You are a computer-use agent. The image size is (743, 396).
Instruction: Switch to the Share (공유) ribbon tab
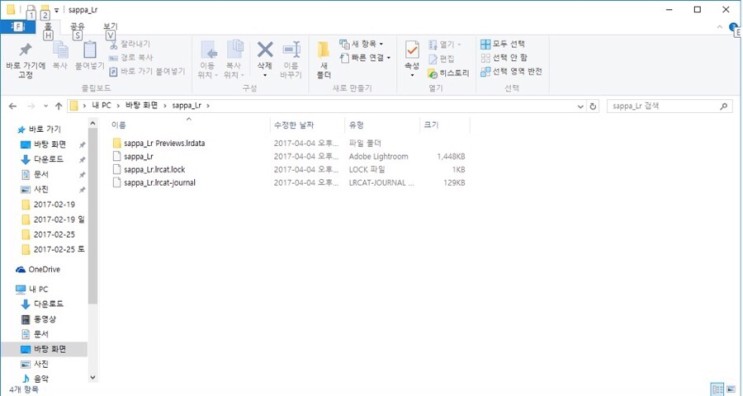tap(77, 27)
